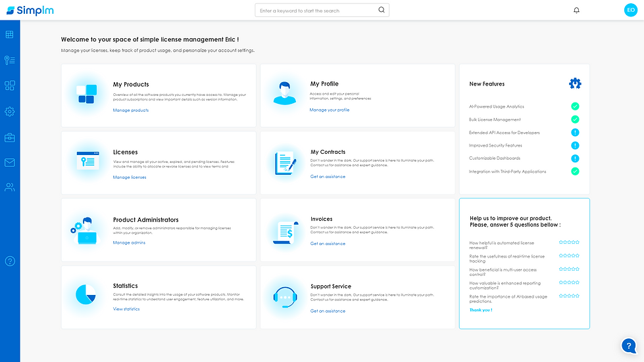Click the Bulk License Management green checkmark
The width and height of the screenshot is (644, 362).
(x=575, y=120)
